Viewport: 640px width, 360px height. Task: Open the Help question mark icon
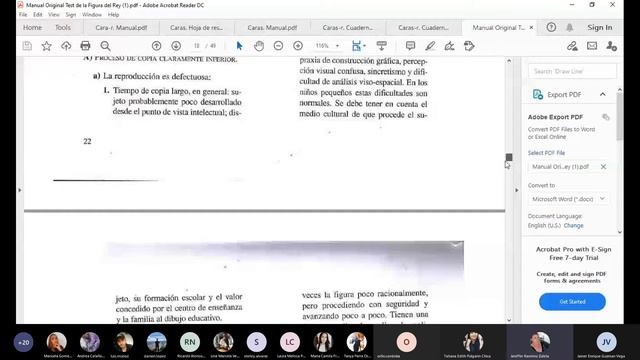(x=551, y=27)
